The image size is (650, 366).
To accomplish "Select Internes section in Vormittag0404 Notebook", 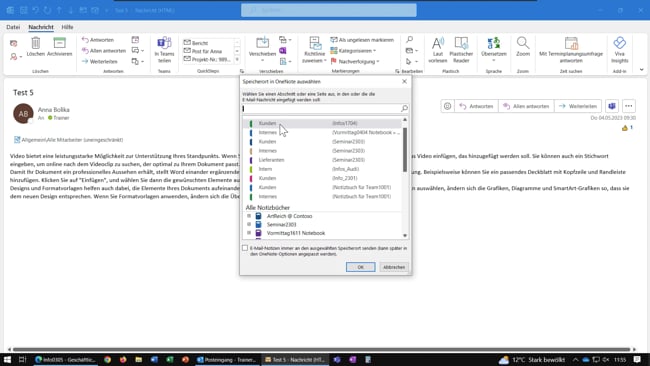I will [322, 132].
